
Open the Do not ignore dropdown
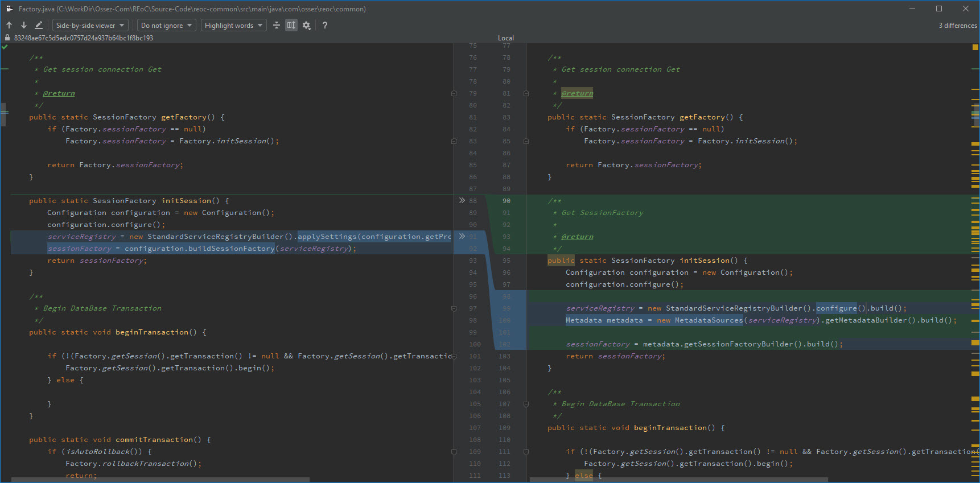tap(167, 25)
